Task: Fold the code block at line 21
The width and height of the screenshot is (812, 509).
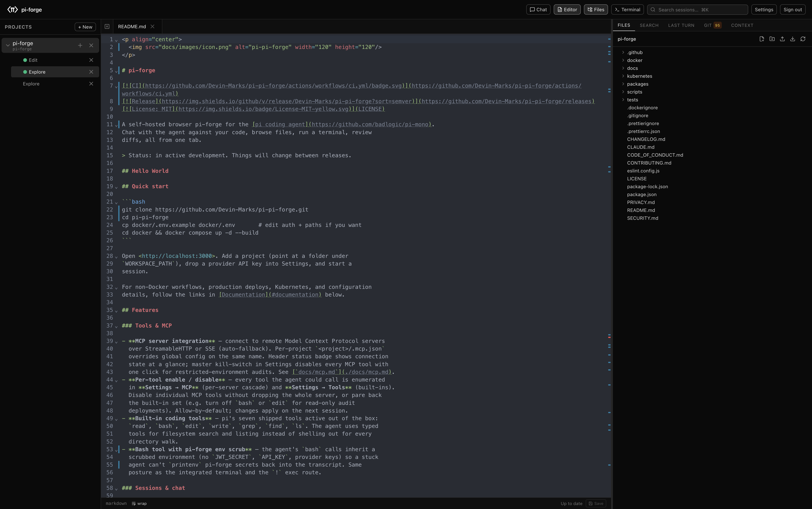Action: click(116, 203)
